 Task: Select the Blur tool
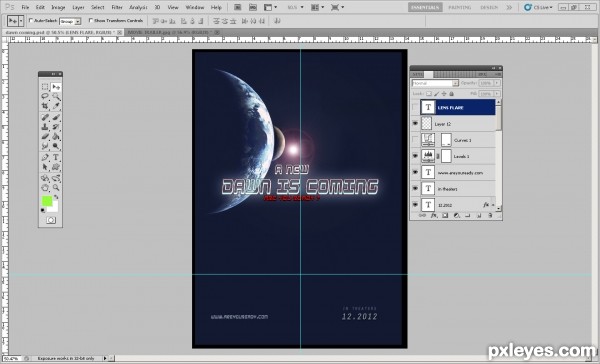click(x=45, y=146)
